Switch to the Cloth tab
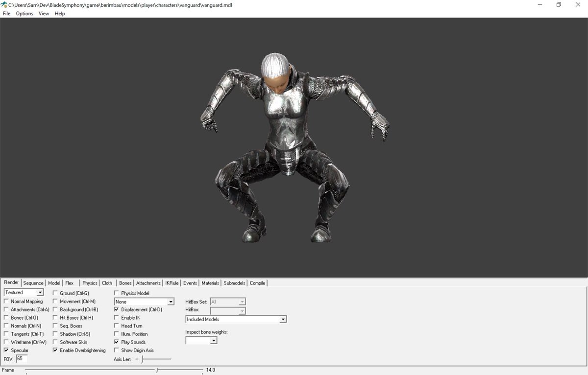The height and width of the screenshot is (375, 588). tap(107, 283)
